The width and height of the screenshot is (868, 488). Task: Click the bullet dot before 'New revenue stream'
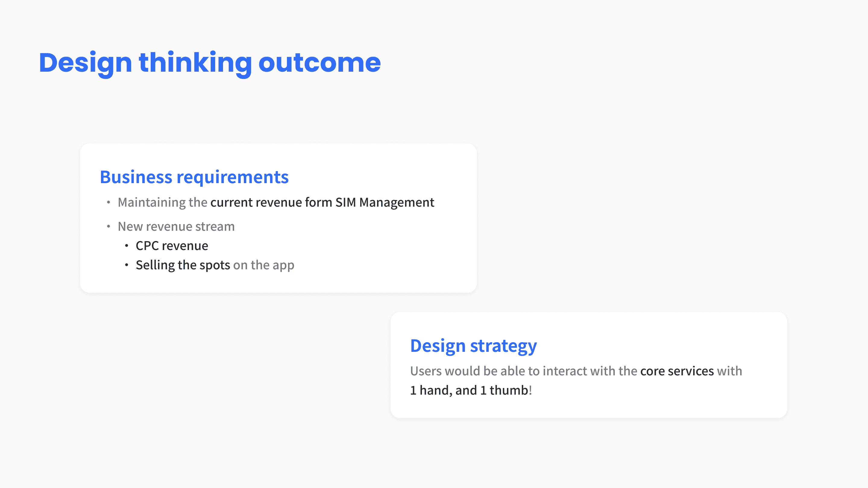click(x=108, y=227)
